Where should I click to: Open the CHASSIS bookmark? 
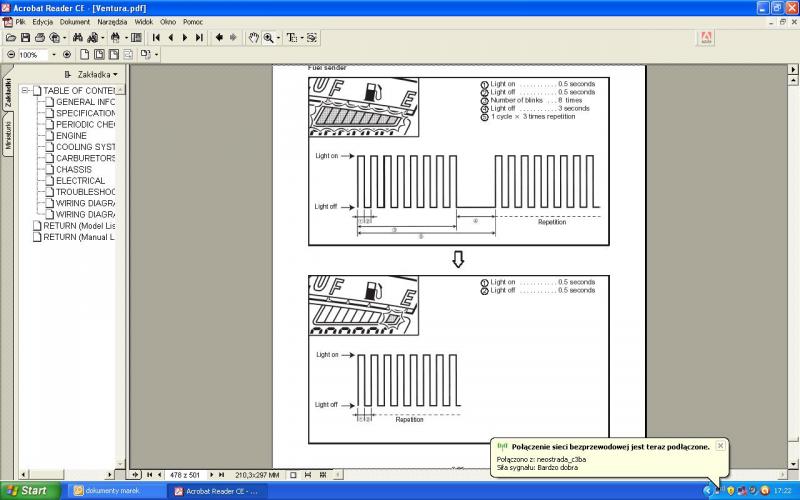[74, 169]
